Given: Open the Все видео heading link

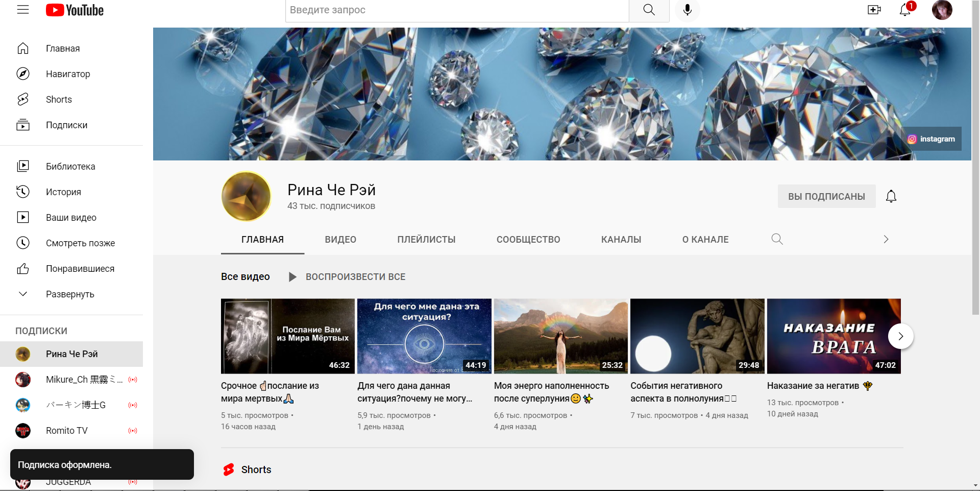Looking at the screenshot, I should [246, 276].
